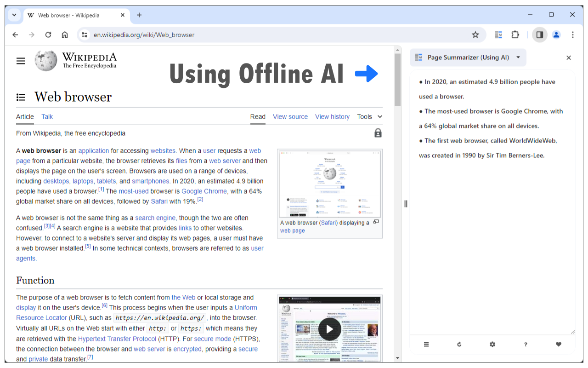Click the 'Function' section heading
This screenshot has width=588, height=368.
(35, 280)
